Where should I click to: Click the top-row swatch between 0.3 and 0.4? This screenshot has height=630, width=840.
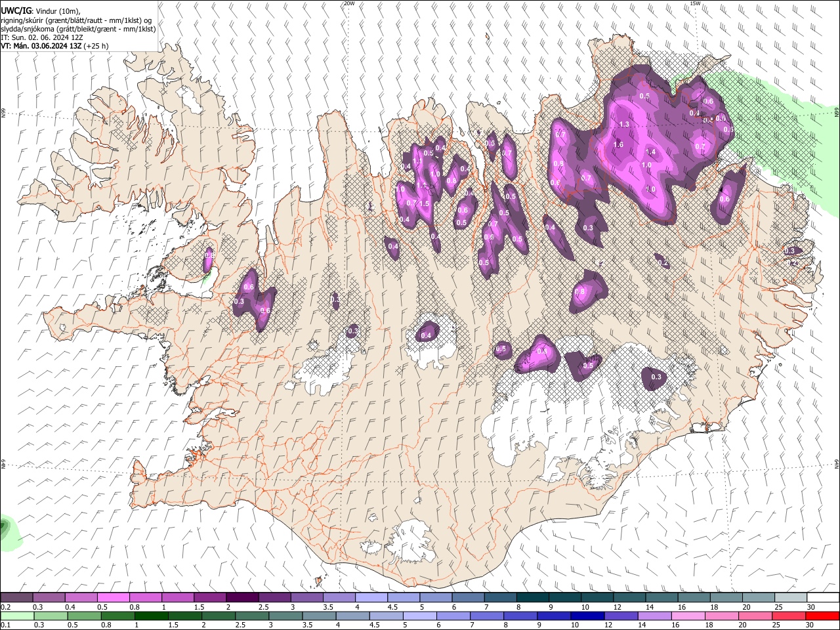[x=49, y=598]
